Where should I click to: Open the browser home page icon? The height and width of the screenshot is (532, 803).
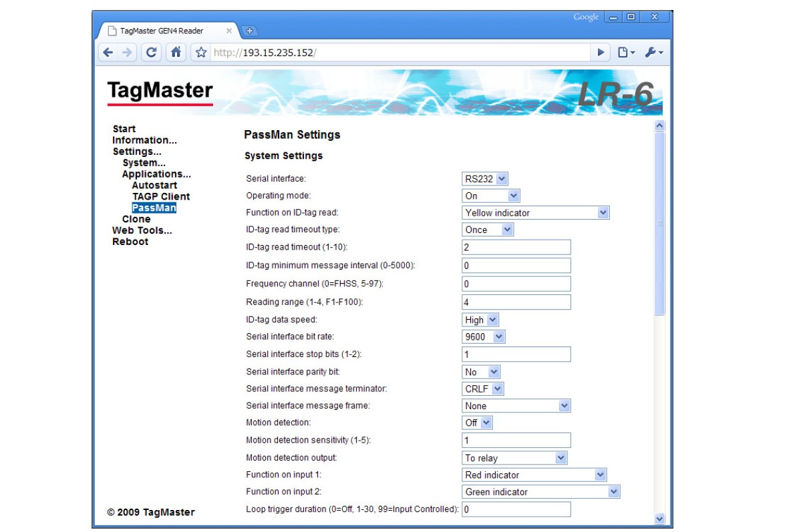pos(176,52)
